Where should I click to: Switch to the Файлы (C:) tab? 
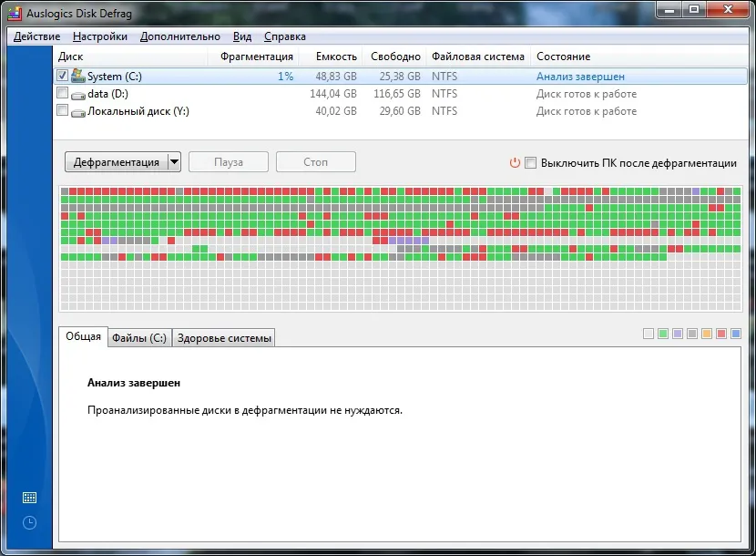pos(139,338)
